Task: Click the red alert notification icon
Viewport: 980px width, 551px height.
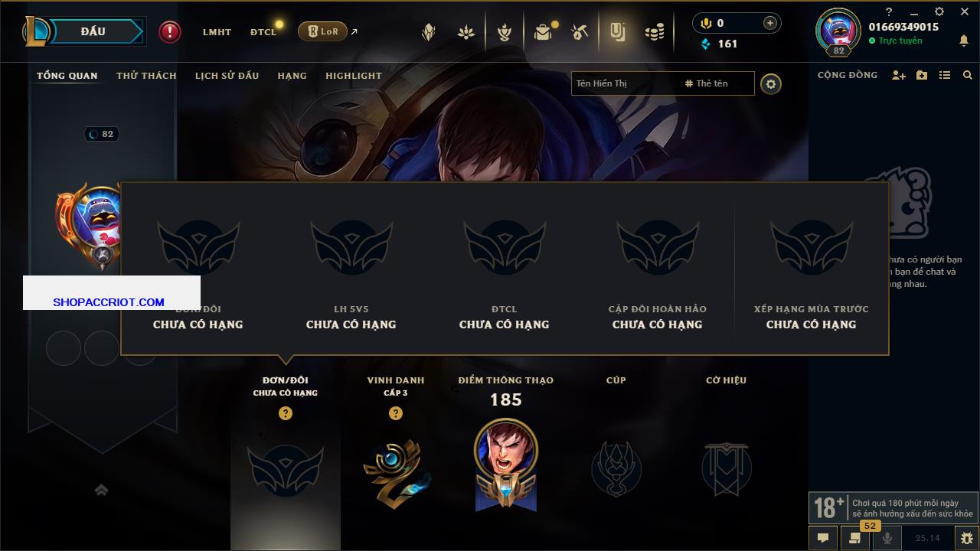Action: (x=170, y=32)
